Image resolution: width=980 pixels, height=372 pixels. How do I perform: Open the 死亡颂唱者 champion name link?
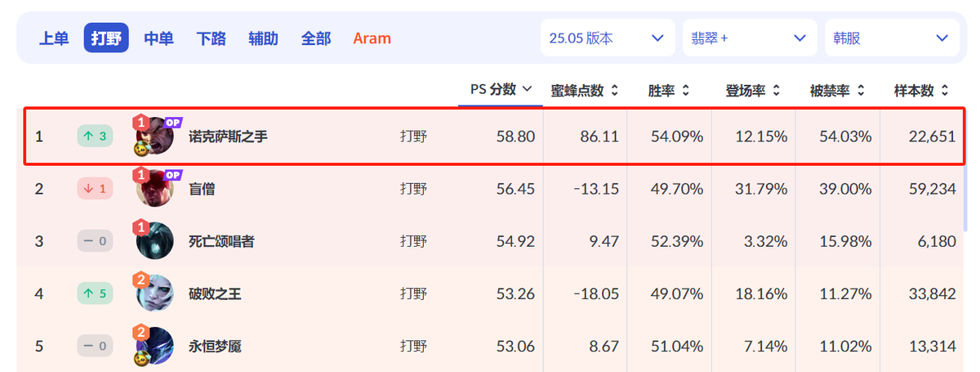(220, 241)
